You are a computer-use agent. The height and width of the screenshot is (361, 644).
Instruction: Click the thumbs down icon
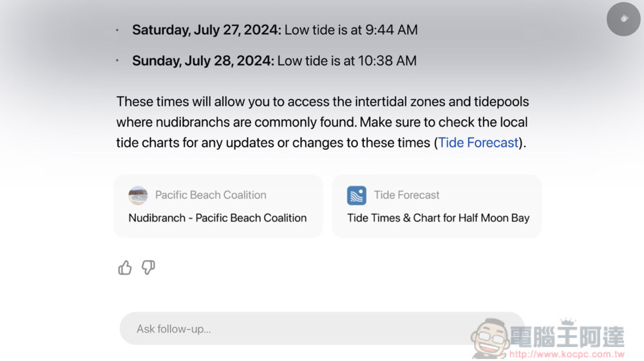click(x=148, y=268)
